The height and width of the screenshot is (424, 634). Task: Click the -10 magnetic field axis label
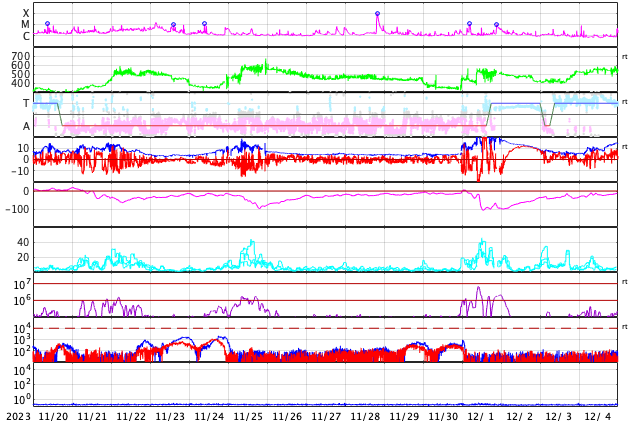pyautogui.click(x=18, y=171)
